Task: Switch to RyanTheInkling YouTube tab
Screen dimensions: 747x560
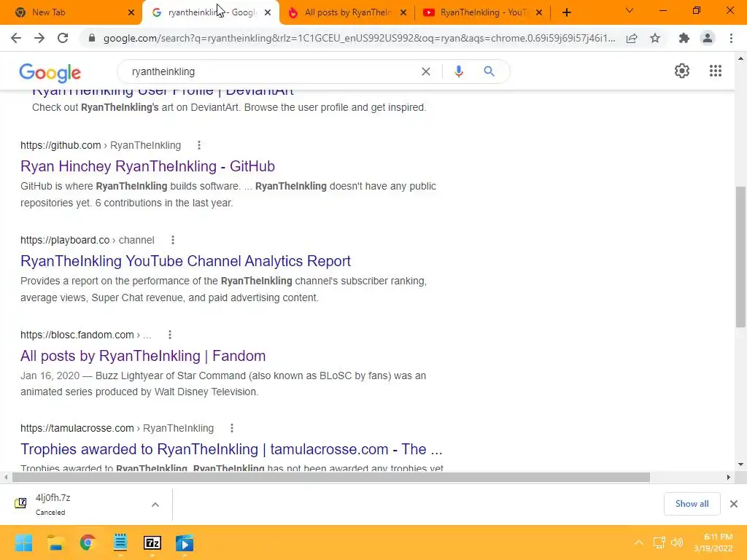Action: click(x=482, y=13)
